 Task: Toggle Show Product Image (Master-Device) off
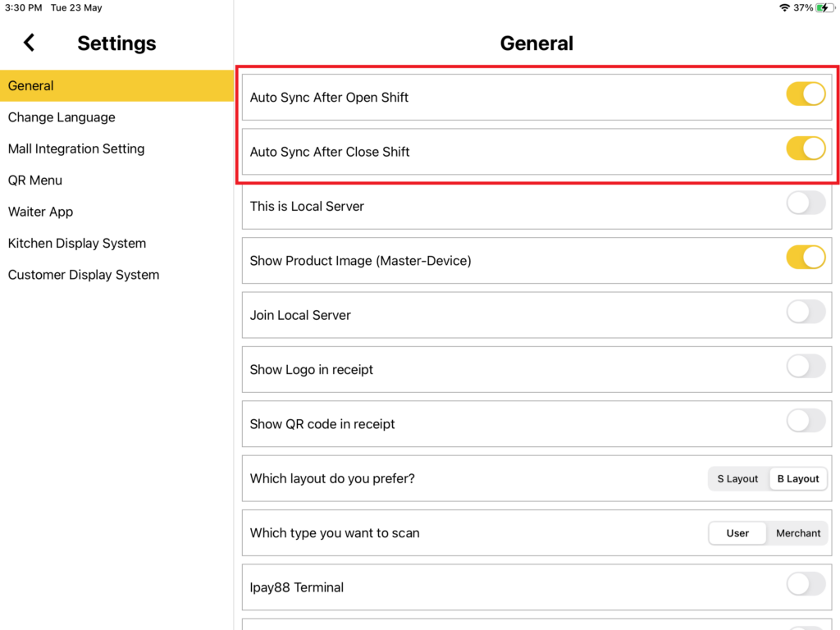[x=806, y=258]
